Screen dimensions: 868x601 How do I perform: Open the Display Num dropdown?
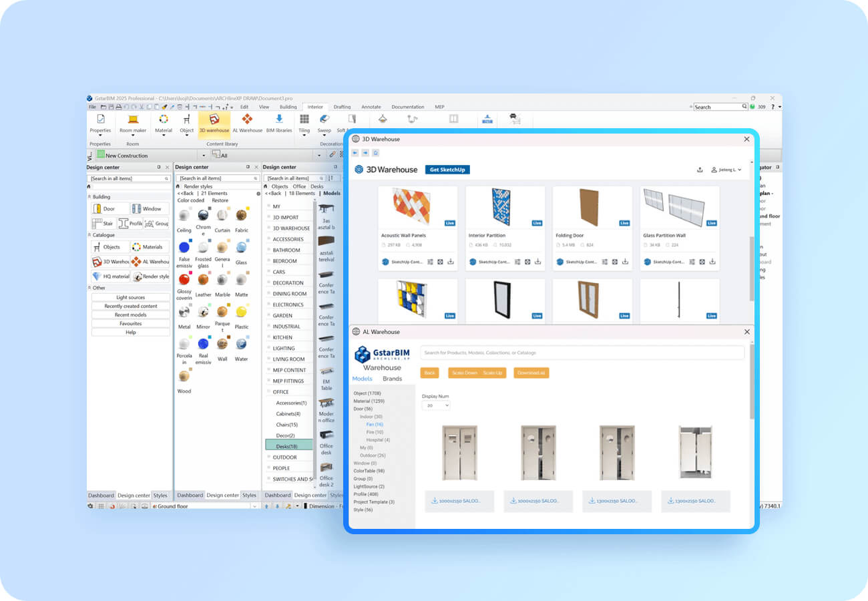tap(436, 405)
